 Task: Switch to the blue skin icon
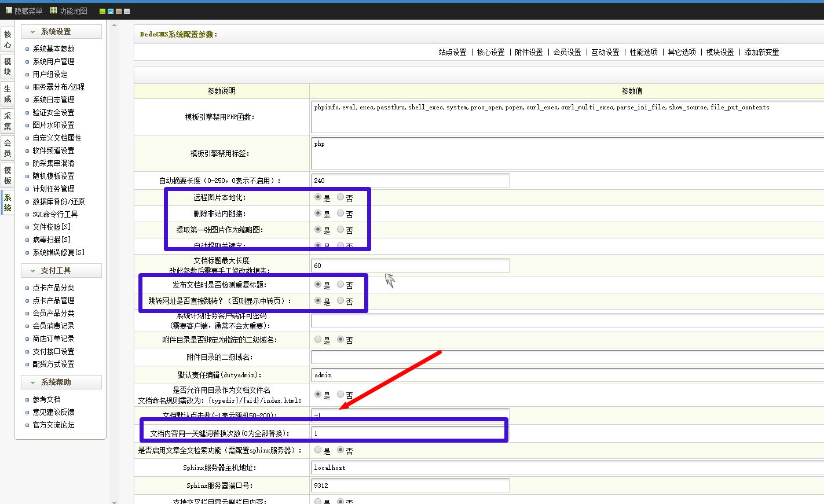[x=111, y=11]
